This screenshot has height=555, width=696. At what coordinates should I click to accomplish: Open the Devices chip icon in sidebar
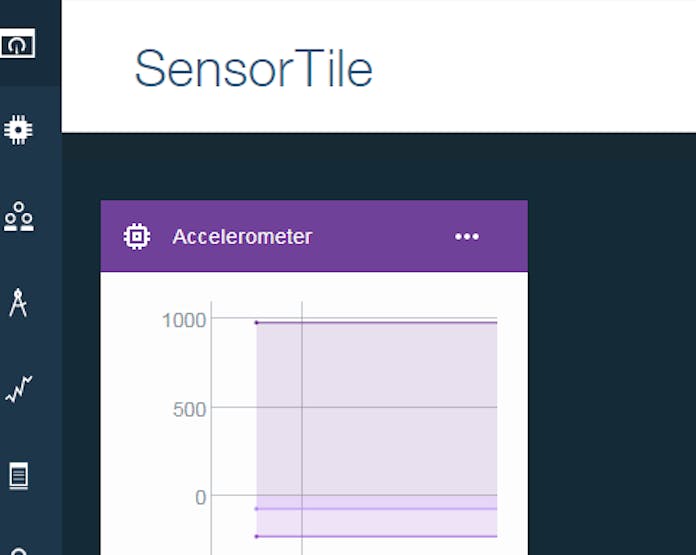(x=18, y=130)
